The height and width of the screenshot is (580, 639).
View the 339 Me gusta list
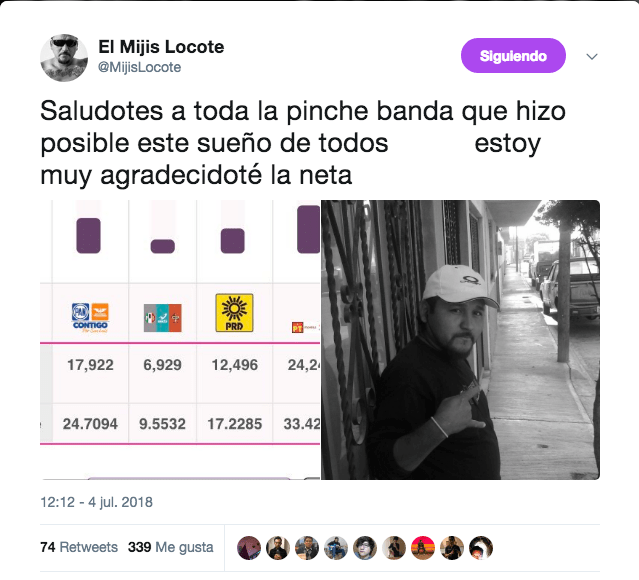[170, 547]
